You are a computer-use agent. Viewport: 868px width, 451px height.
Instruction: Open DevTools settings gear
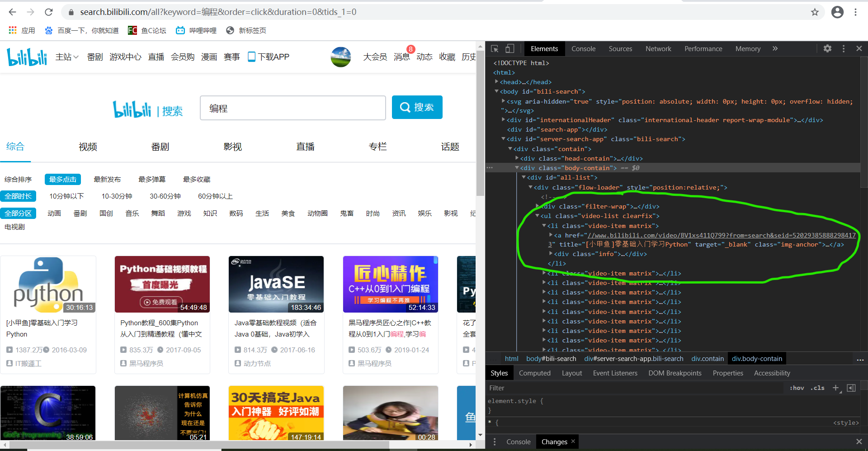click(827, 48)
